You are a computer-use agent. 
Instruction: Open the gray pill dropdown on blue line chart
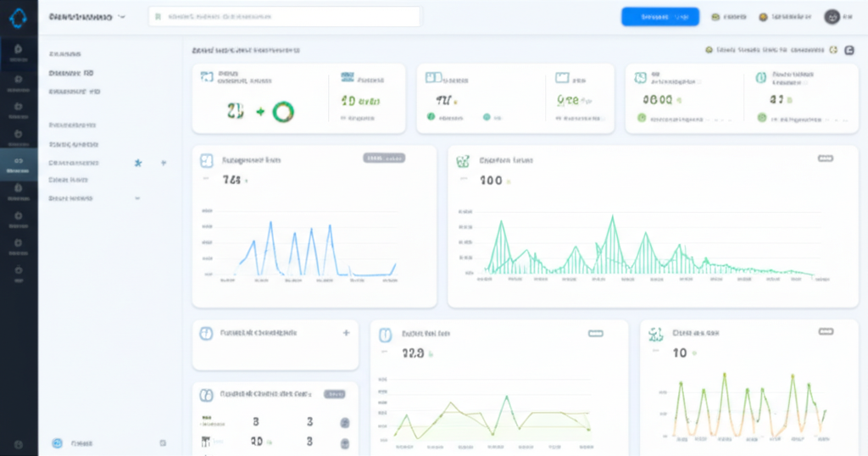point(384,158)
